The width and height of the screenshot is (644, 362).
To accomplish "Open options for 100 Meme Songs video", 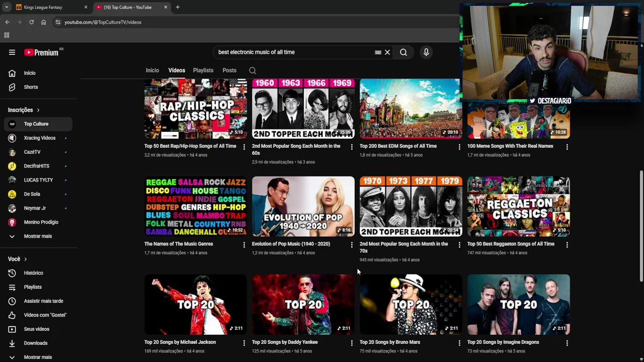I will [x=567, y=147].
